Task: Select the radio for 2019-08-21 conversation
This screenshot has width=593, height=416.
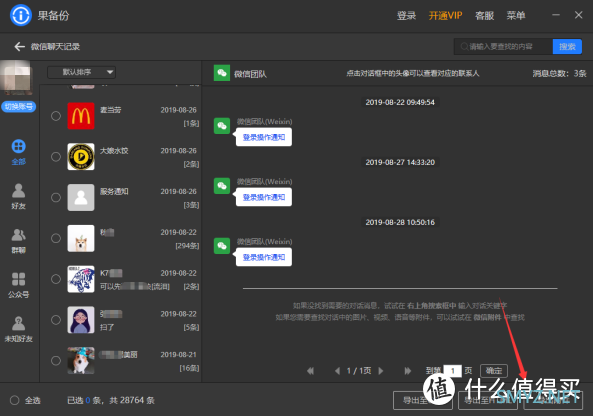Action: coord(56,361)
